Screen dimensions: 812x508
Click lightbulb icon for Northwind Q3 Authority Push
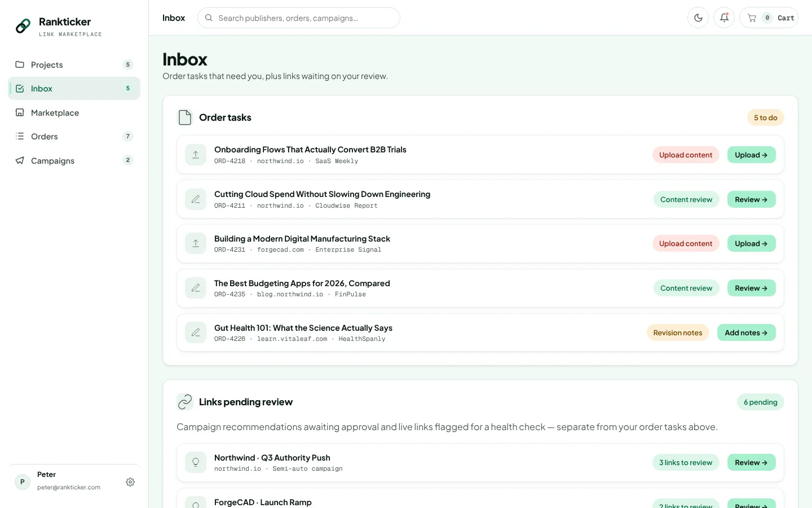click(196, 462)
